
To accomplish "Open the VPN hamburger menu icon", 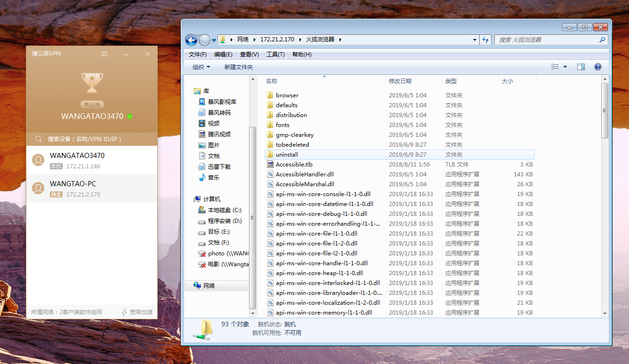I will [x=105, y=54].
